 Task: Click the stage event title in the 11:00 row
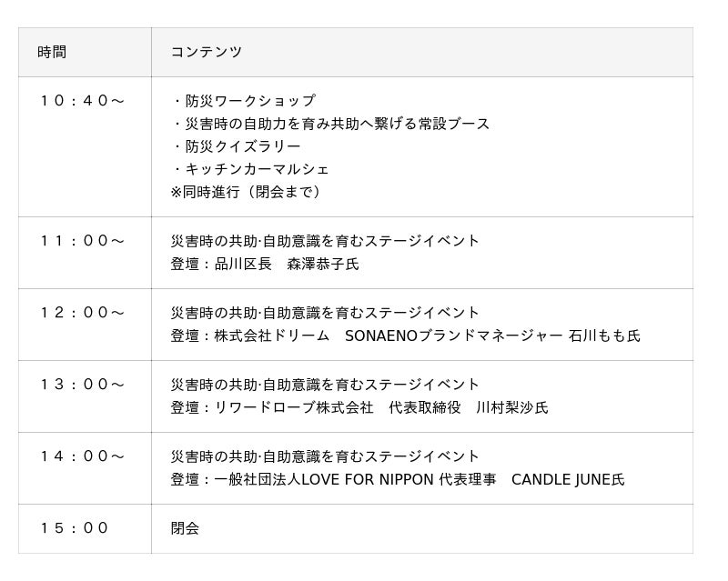[325, 241]
